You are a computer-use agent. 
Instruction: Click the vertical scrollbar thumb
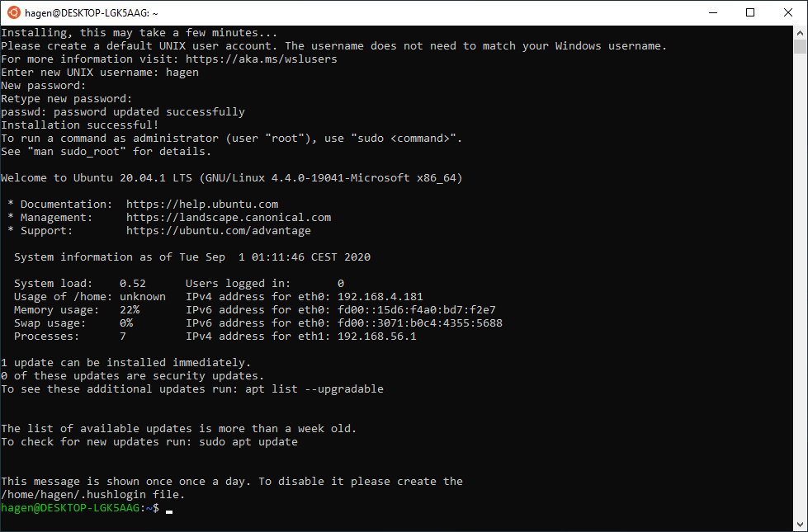(800, 46)
